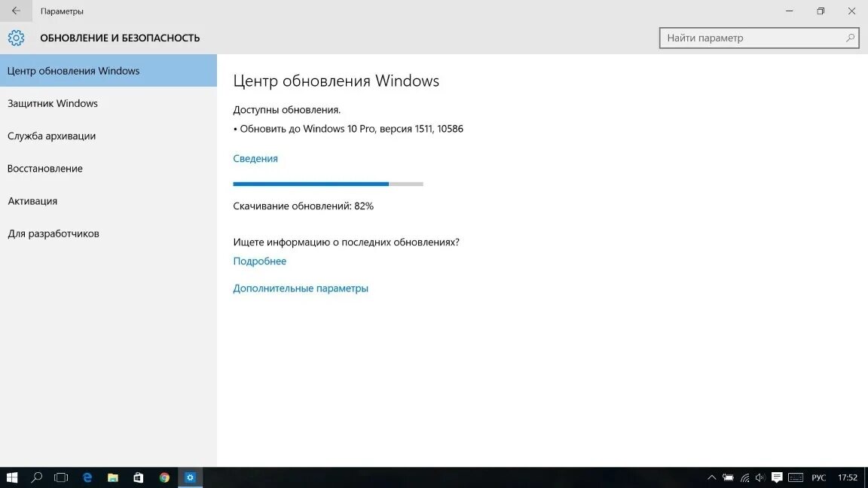Launch Microsoft Edge from taskbar
The width and height of the screenshot is (868, 488).
[x=87, y=477]
